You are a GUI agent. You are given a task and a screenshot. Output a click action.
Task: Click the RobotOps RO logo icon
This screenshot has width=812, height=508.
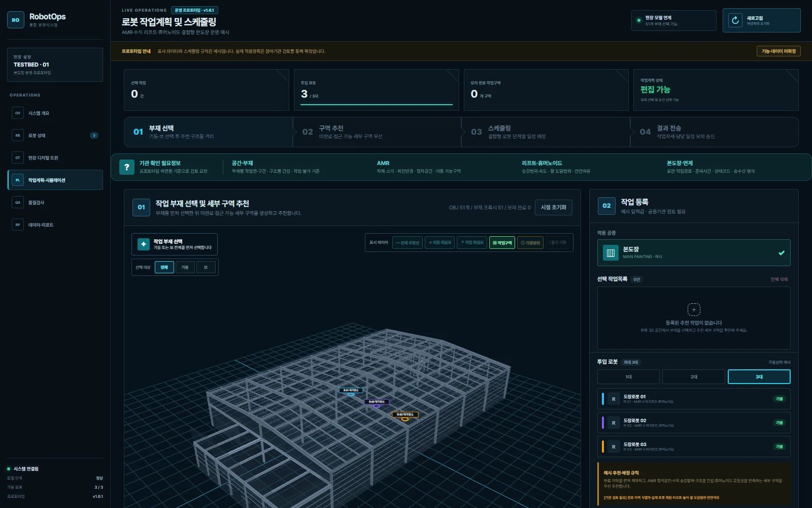pyautogui.click(x=16, y=20)
